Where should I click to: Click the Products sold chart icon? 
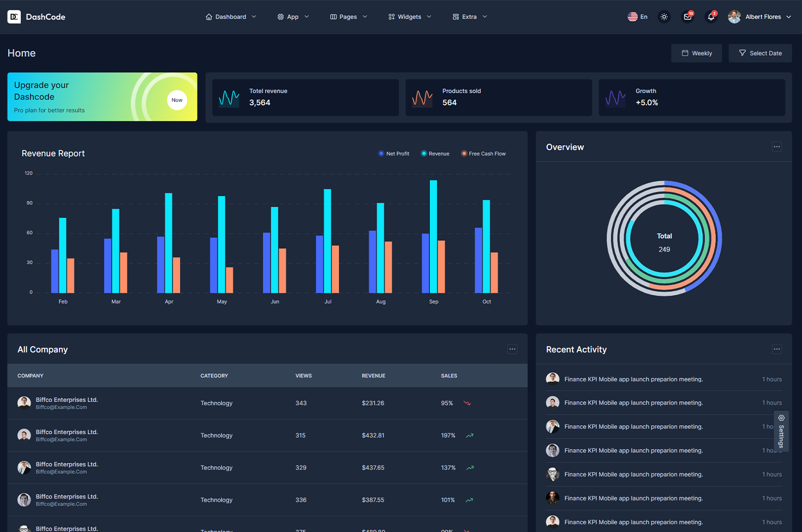[422, 98]
